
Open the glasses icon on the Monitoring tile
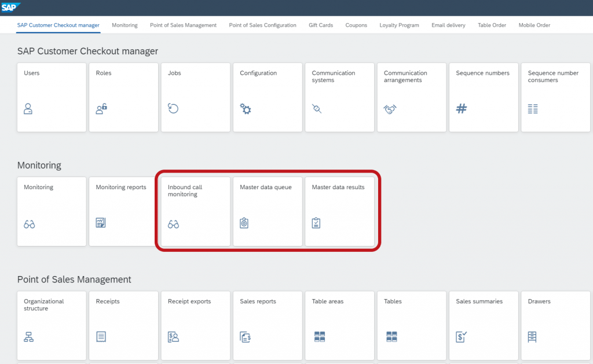coord(29,224)
